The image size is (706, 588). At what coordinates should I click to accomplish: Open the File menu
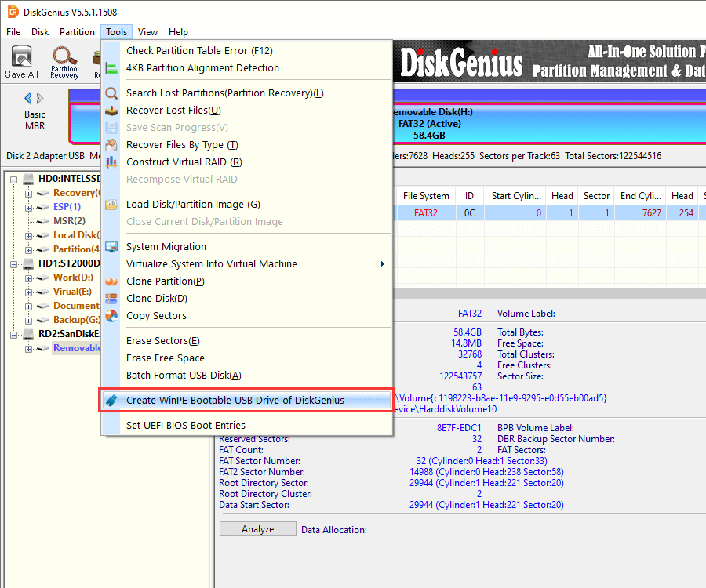13,32
